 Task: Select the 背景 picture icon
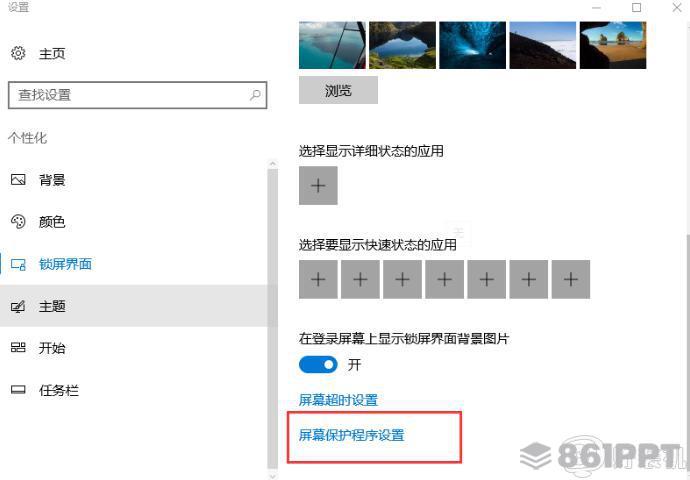[18, 180]
